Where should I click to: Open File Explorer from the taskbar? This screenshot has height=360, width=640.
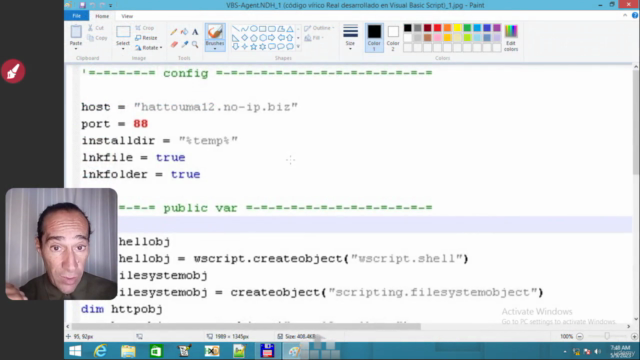(128, 351)
